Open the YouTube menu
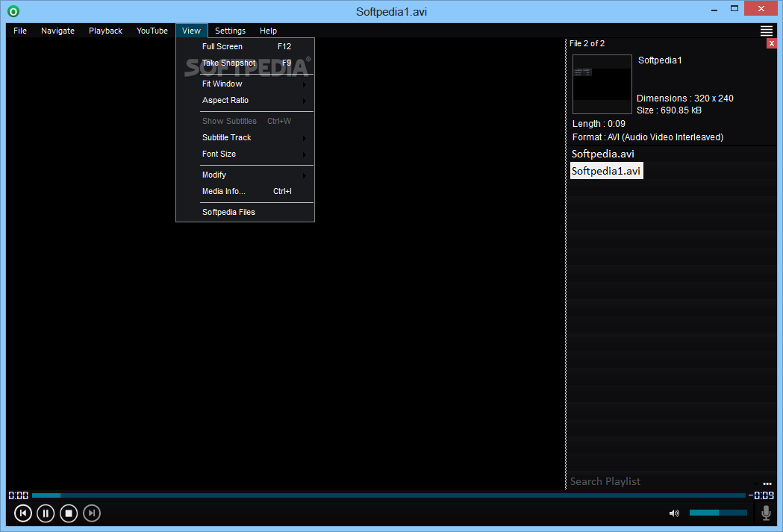 [152, 31]
